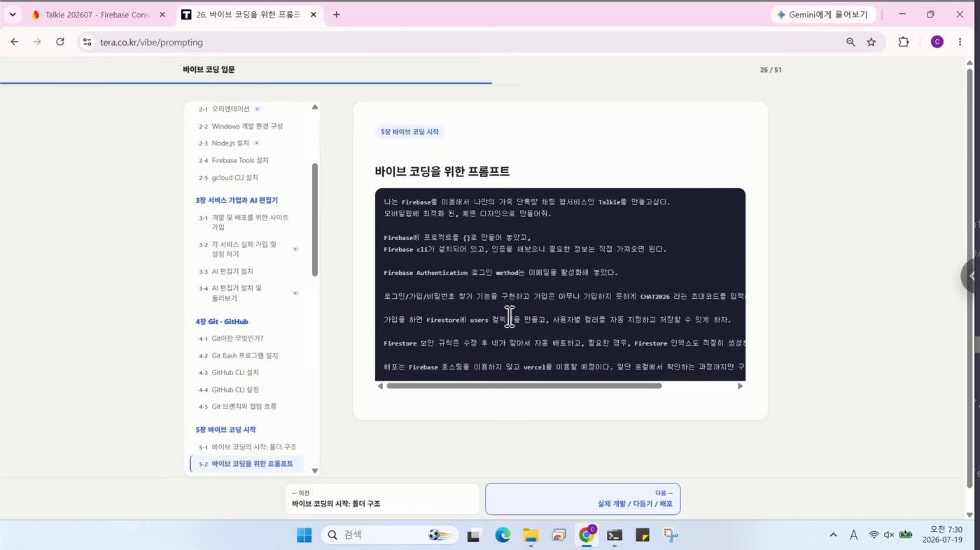The width and height of the screenshot is (980, 550).
Task: Open 3-2 각 서비스 실제 가입 및 설정 하기
Action: click(248, 249)
